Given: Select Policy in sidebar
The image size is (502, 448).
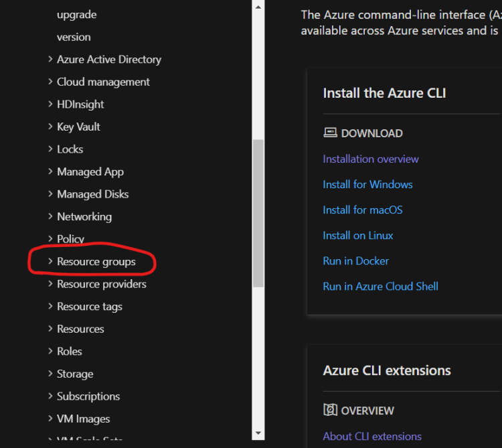Looking at the screenshot, I should pyautogui.click(x=70, y=239).
